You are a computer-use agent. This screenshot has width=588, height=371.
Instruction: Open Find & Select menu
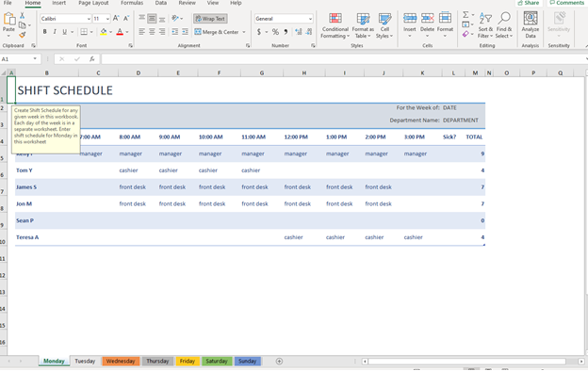click(x=504, y=25)
